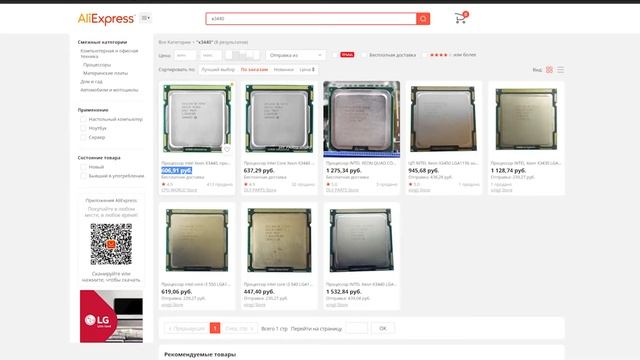The width and height of the screenshot is (640, 360).
Task: Click the go-to-page number field
Action: pos(356,328)
